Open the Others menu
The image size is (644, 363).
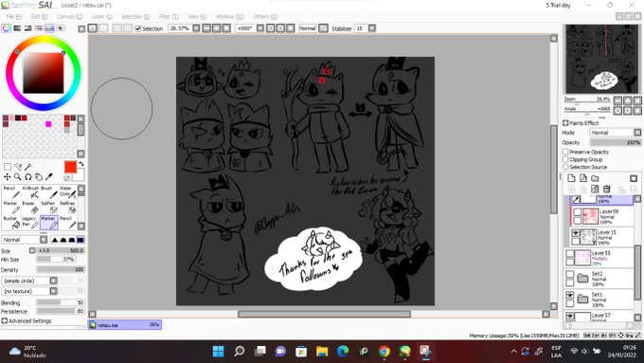point(265,16)
